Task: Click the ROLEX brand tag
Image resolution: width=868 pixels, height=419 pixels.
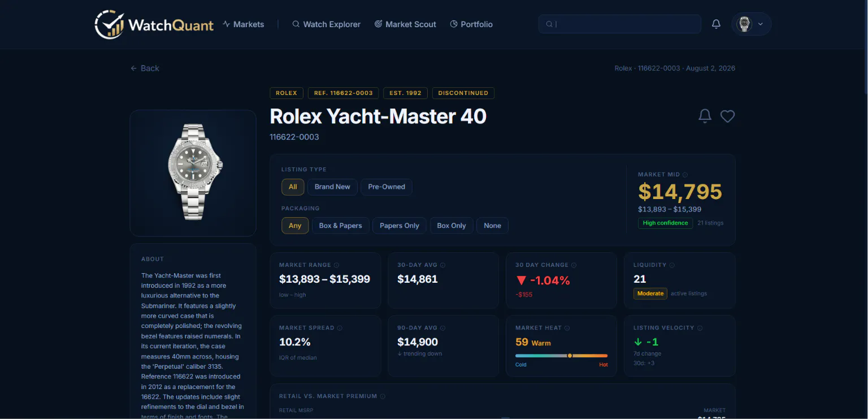Action: click(x=287, y=93)
